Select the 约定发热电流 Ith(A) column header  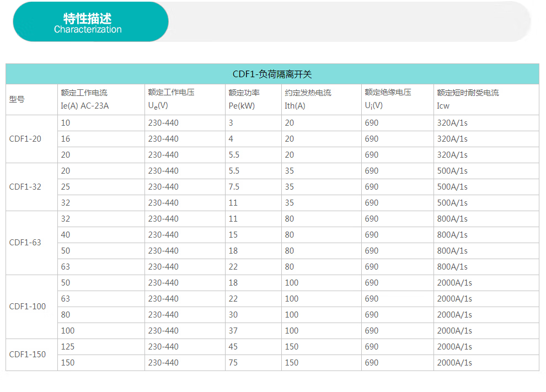[x=308, y=99]
